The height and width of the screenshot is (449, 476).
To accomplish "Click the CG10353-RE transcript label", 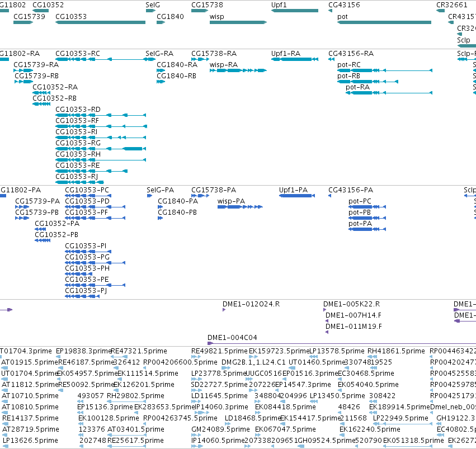I will point(77,166).
